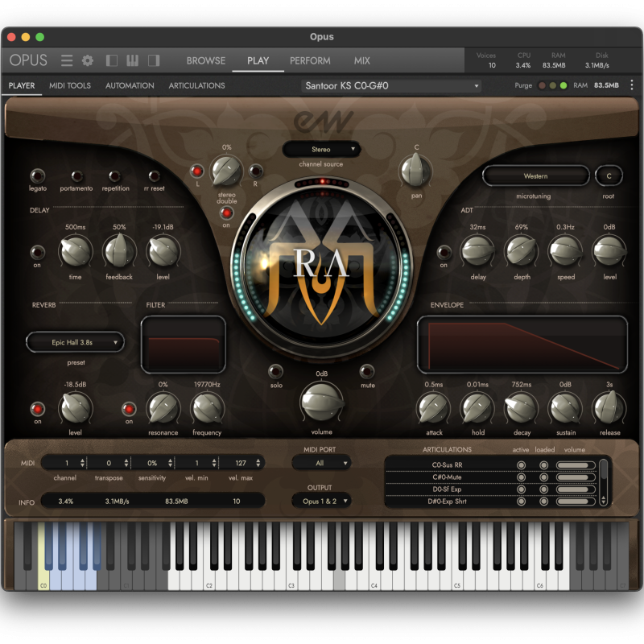Open the ARTICULATIONS sub-tab

[x=196, y=85]
